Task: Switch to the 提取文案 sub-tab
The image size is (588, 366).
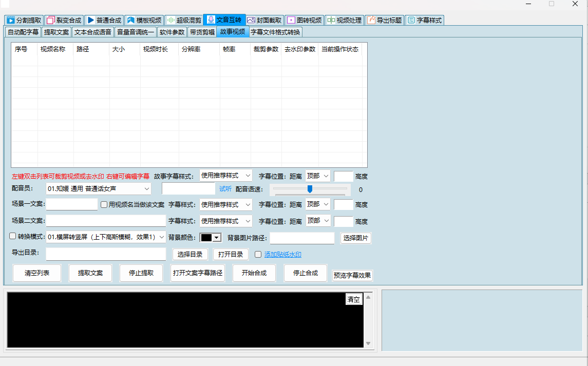Action: click(x=56, y=32)
